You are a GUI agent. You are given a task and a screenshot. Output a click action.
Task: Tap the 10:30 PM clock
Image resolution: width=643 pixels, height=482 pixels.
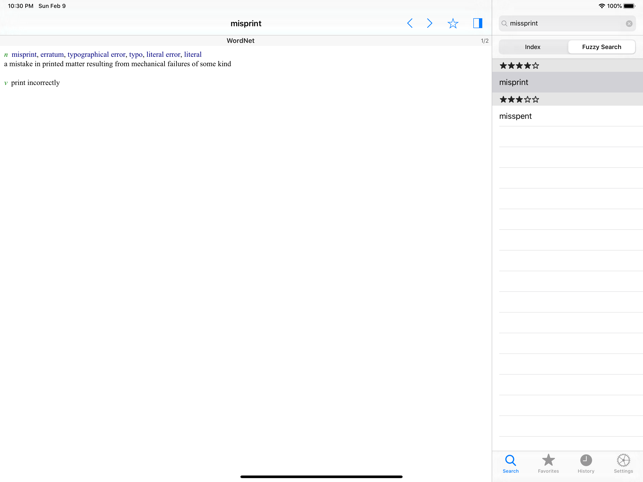pyautogui.click(x=21, y=6)
